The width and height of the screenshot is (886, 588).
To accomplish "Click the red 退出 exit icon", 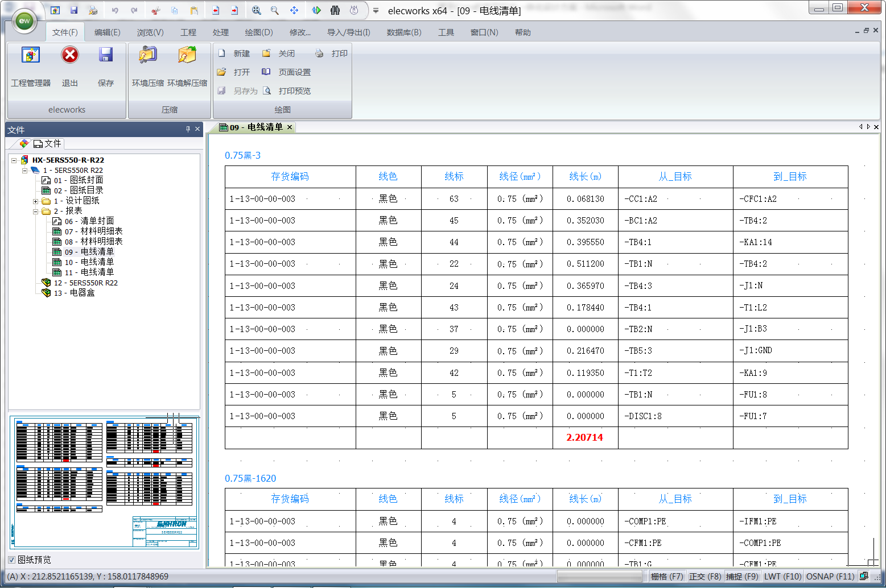I will tap(70, 55).
